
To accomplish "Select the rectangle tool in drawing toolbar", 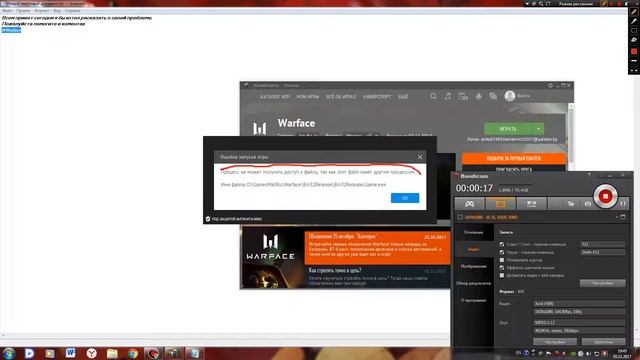I will [x=633, y=31].
